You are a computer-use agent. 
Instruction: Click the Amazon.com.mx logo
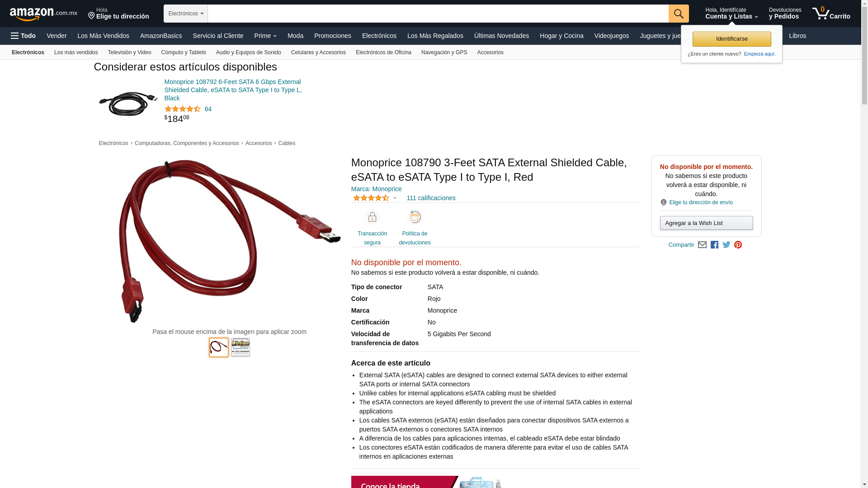(43, 14)
